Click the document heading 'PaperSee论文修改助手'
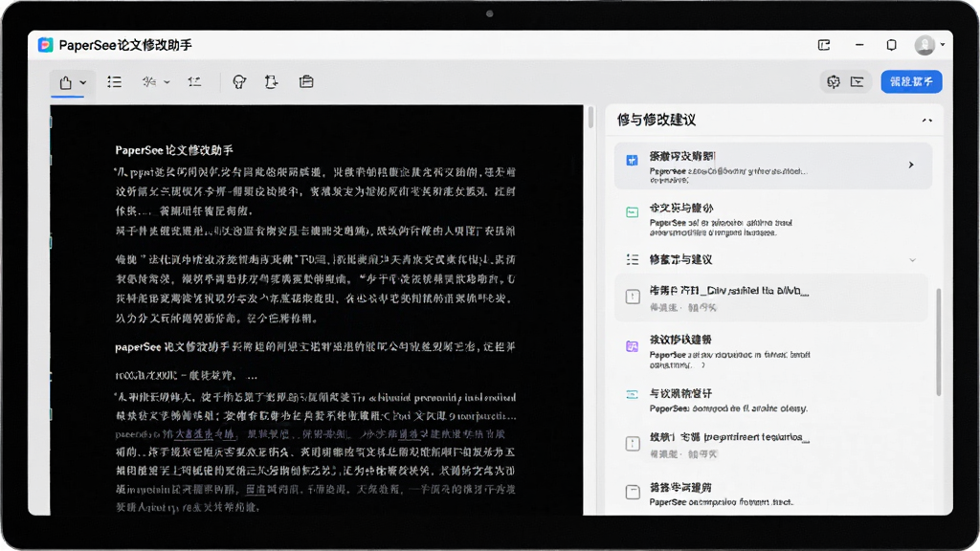This screenshot has width=980, height=551. [x=174, y=150]
